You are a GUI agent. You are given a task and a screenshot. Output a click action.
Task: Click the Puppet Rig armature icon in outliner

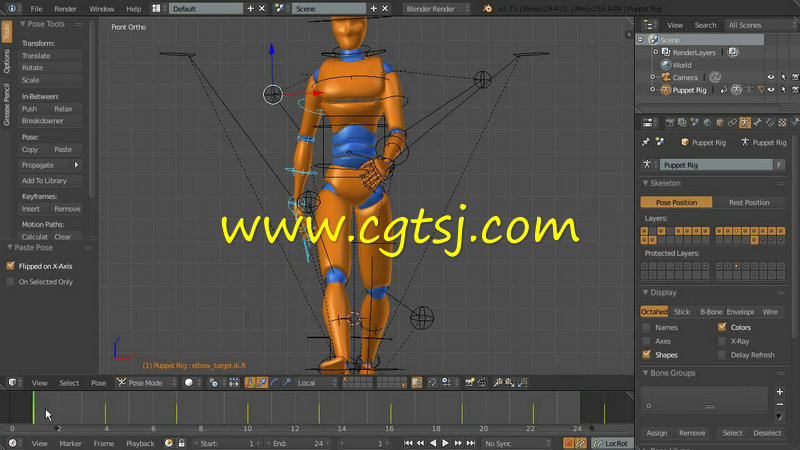click(x=666, y=90)
